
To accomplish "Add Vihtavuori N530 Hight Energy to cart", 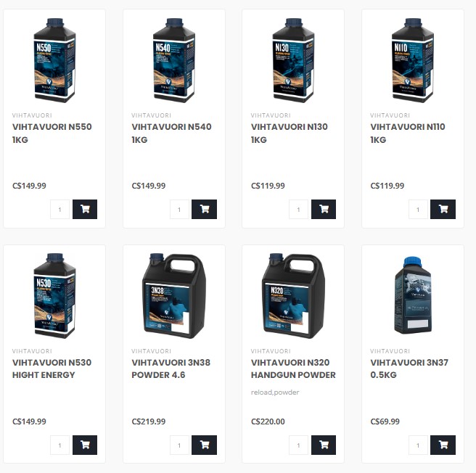I will click(x=85, y=445).
